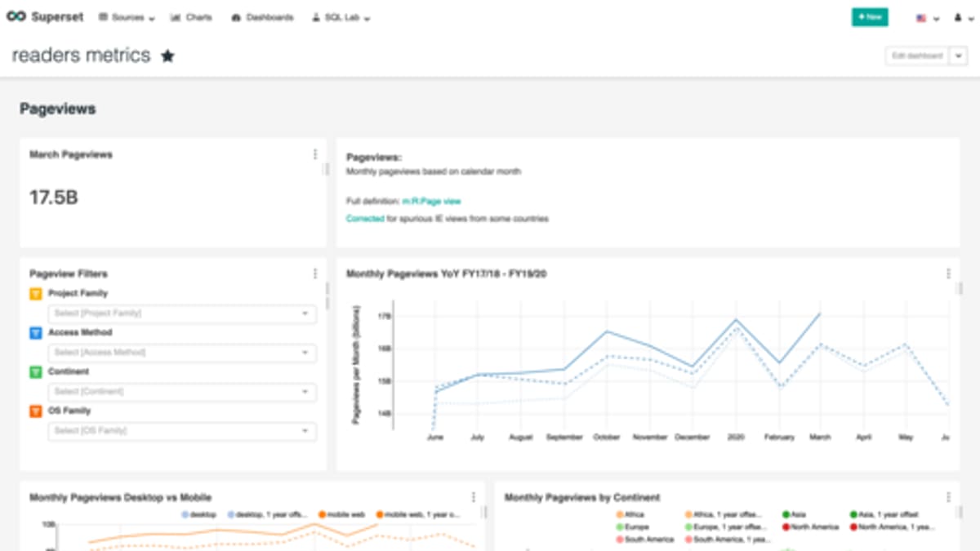Open the Sources menu
This screenshot has width=980, height=551.
click(127, 17)
